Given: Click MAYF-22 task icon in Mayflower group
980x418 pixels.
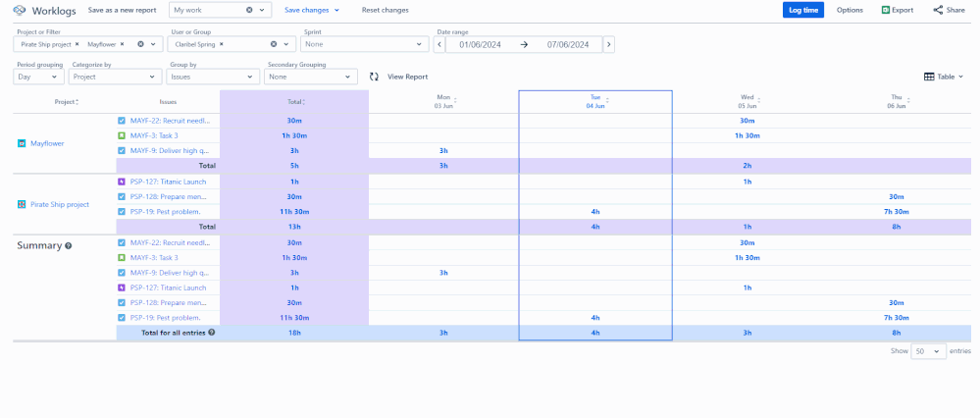Looking at the screenshot, I should (x=122, y=121).
